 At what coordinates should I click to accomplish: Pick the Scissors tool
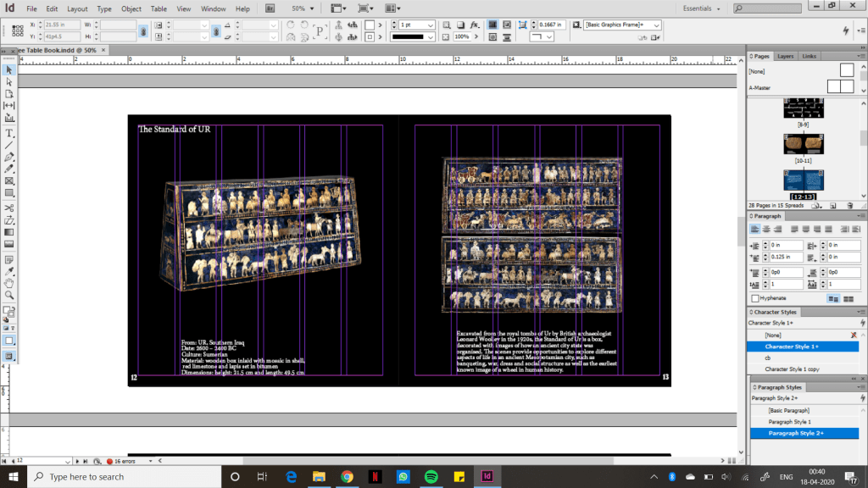tap(9, 208)
